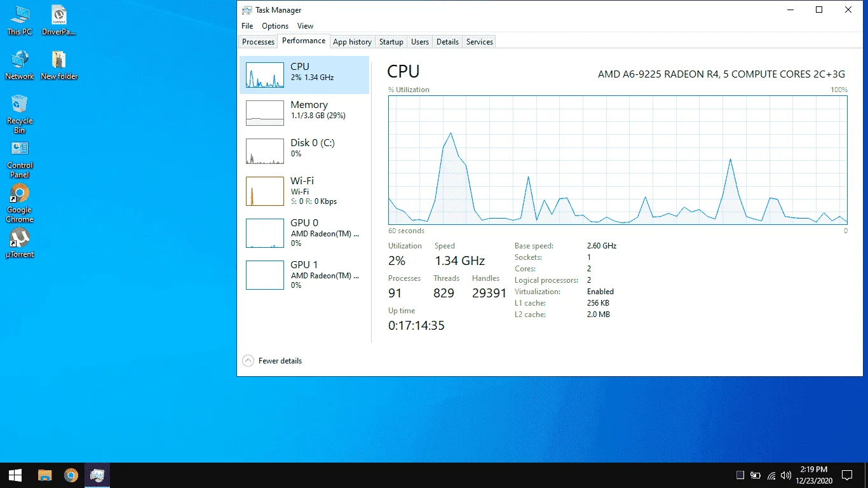
Task: Click the 1.1/3.8 GB (29%) memory text
Action: tap(318, 116)
